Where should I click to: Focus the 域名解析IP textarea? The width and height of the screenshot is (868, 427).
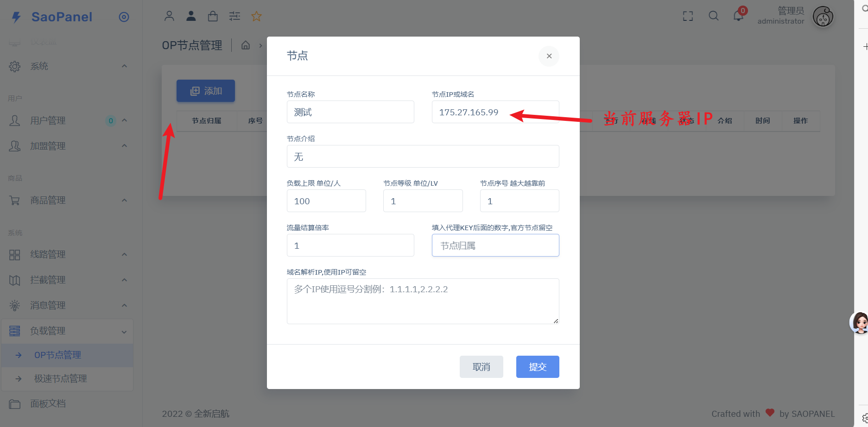pyautogui.click(x=422, y=301)
